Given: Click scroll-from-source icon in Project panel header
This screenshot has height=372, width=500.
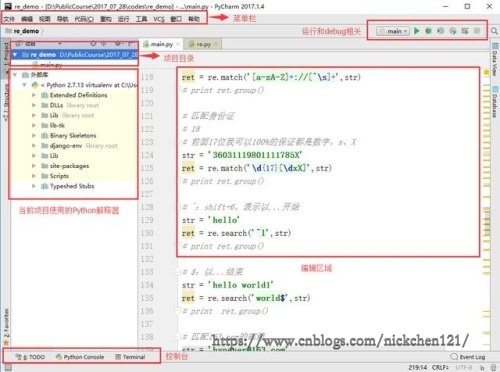Looking at the screenshot, I should [93, 44].
